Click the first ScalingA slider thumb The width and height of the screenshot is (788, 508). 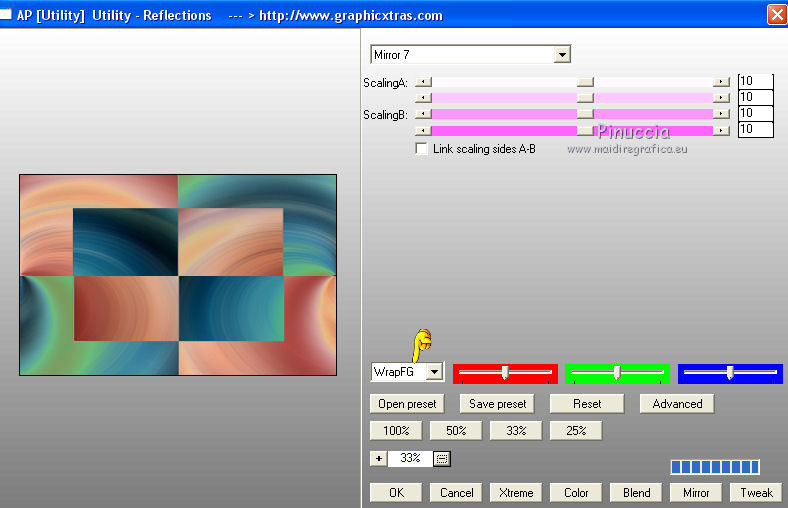point(585,82)
